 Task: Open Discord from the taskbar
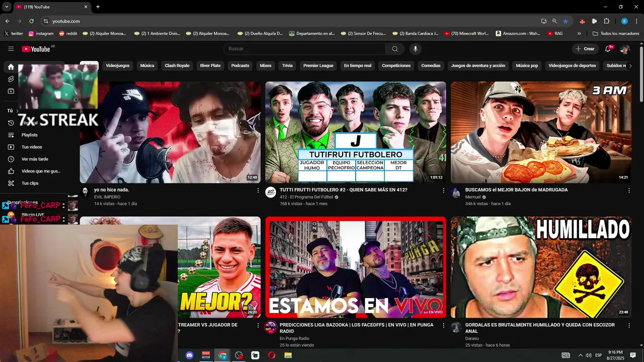pyautogui.click(x=189, y=355)
